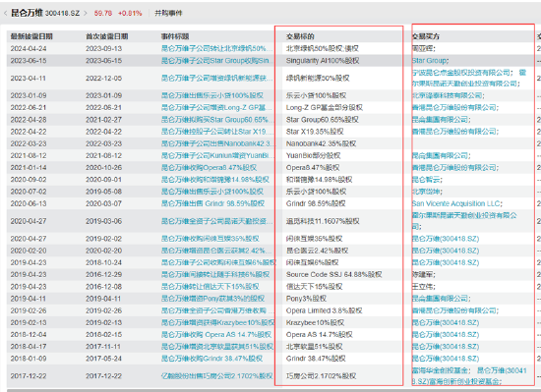Open event link 昆仑万维收购Grindr 38.47%股权
Screen dimensions: 541x392
(211, 359)
